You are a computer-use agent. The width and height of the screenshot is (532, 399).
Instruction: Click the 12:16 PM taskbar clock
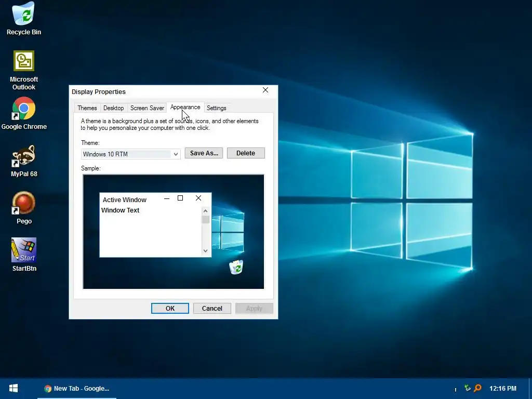point(503,389)
